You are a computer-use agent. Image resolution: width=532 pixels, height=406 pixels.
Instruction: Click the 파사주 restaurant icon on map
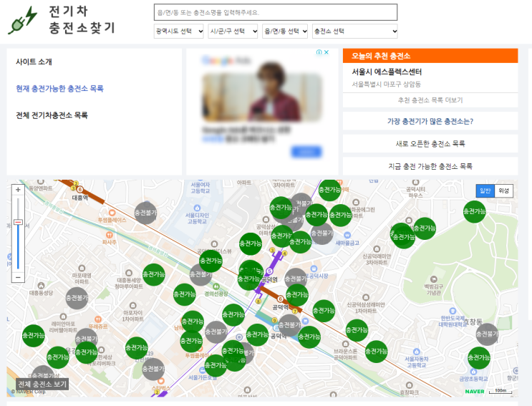click(110, 235)
